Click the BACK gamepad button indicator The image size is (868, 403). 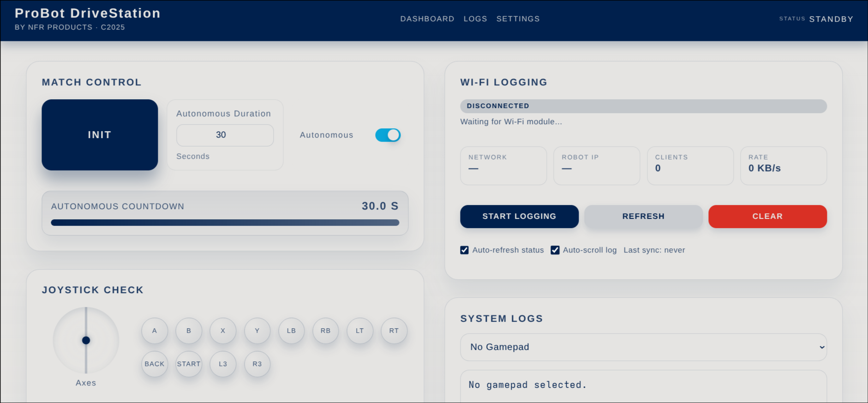point(155,364)
